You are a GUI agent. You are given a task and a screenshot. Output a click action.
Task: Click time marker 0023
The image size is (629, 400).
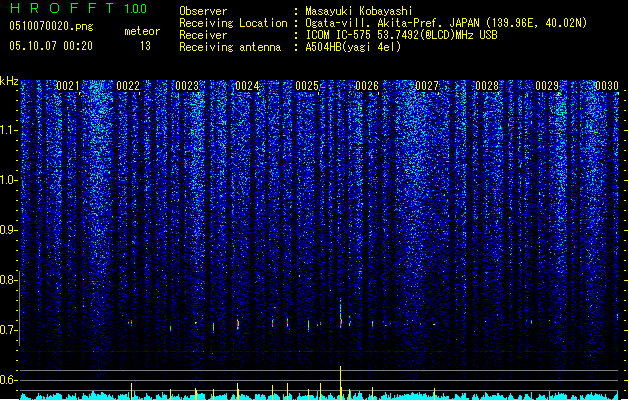coord(187,86)
